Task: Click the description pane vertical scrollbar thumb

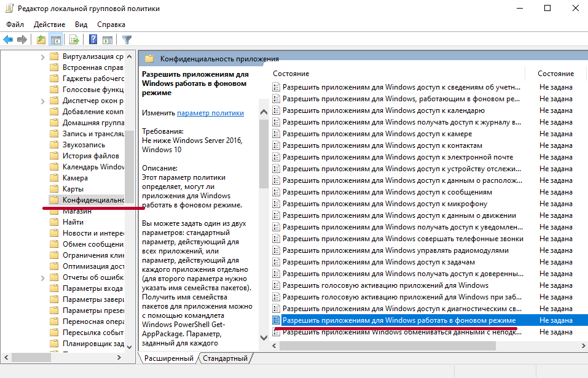Action: tap(264, 153)
